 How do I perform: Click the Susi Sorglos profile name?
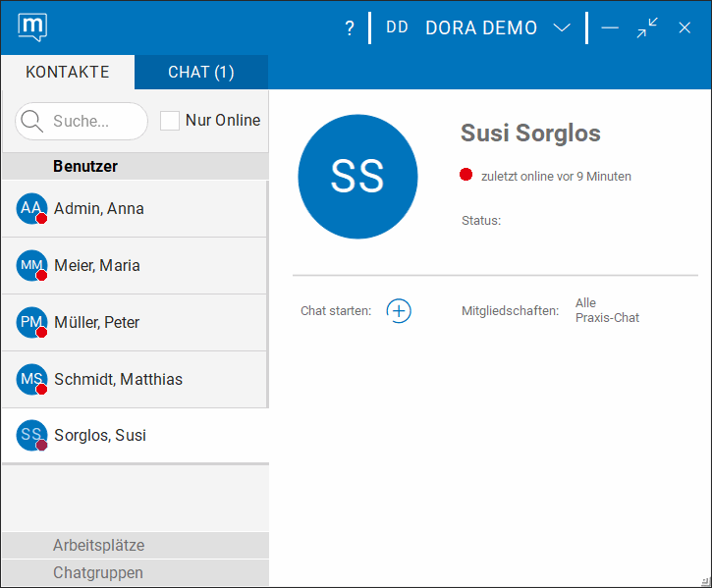coord(530,134)
